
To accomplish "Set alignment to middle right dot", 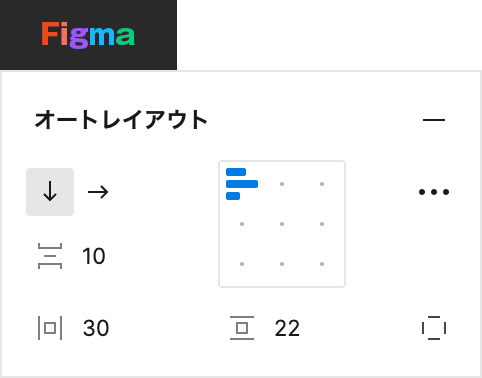I will pyautogui.click(x=322, y=224).
